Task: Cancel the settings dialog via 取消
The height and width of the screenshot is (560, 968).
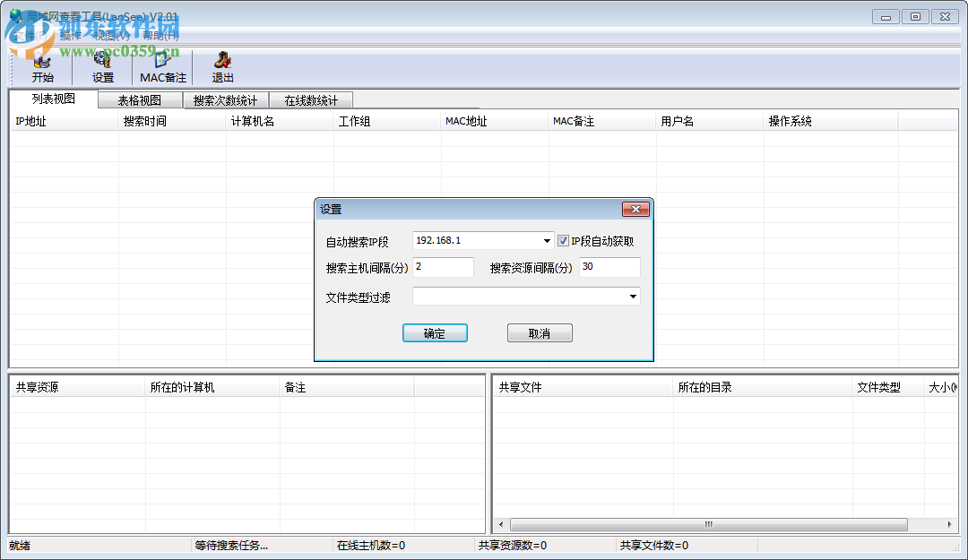Action: 539,332
